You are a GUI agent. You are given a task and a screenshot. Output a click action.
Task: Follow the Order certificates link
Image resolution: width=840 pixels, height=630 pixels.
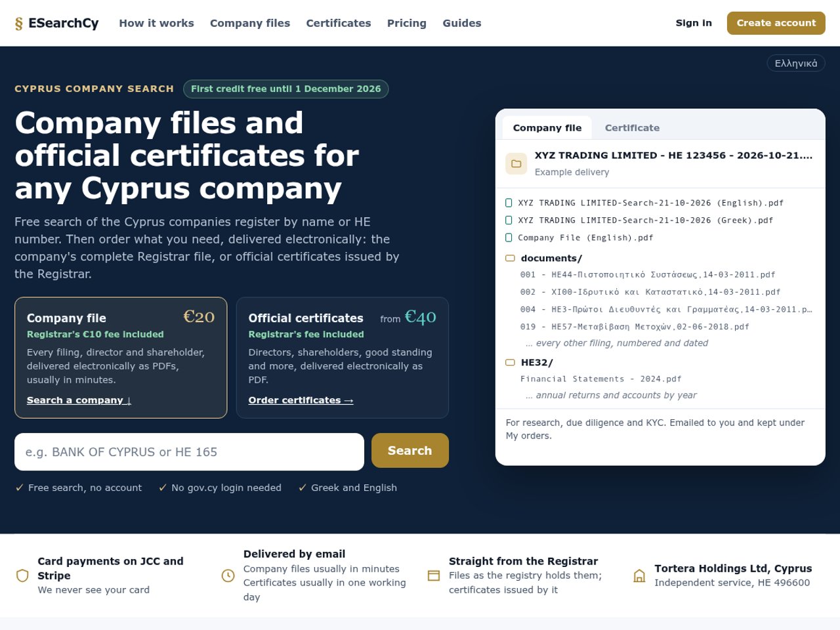tap(301, 400)
